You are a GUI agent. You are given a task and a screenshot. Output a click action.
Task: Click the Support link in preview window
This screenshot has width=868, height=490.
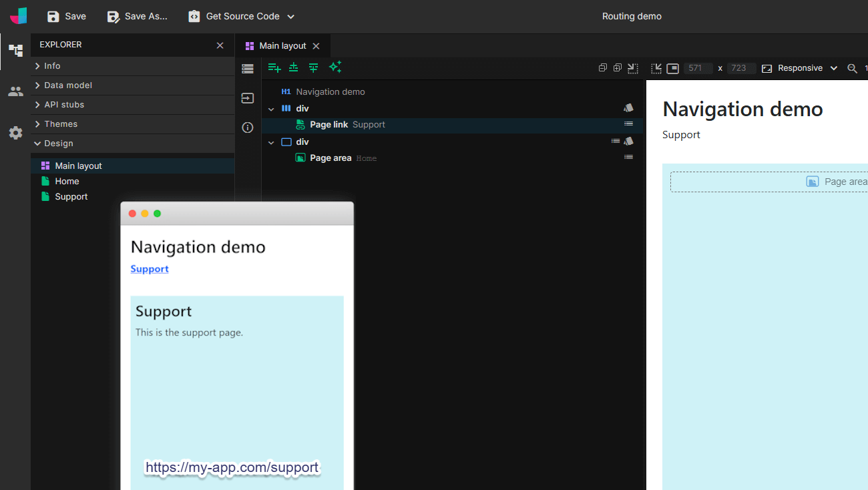click(150, 269)
